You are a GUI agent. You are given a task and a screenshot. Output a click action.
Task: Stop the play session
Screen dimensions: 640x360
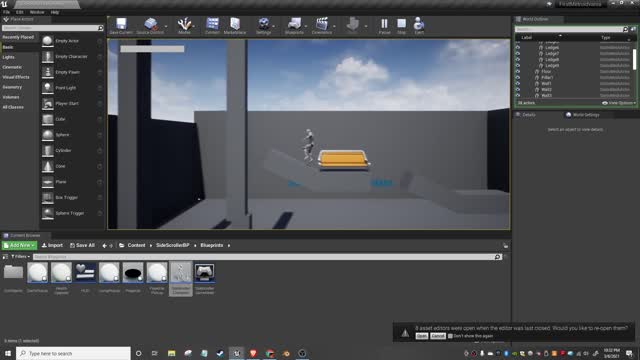[x=402, y=24]
